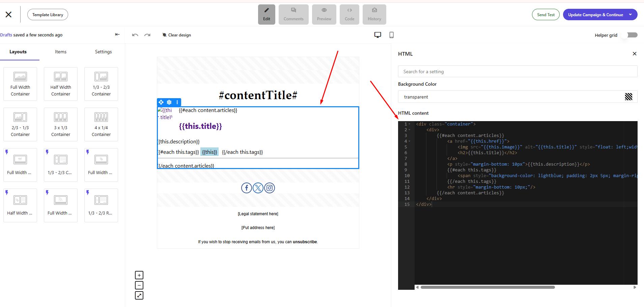Open block settings gear icon
The width and height of the screenshot is (644, 307).
click(x=169, y=102)
